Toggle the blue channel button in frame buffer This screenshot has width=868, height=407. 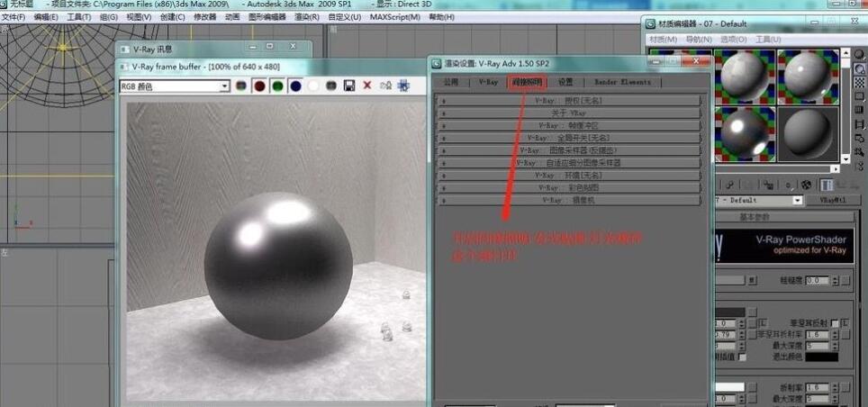[x=295, y=86]
